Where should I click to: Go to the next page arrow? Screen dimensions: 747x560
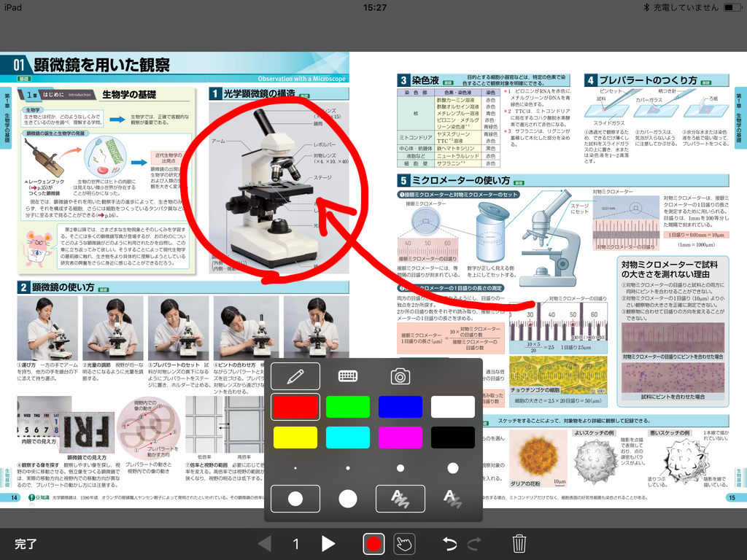[328, 543]
